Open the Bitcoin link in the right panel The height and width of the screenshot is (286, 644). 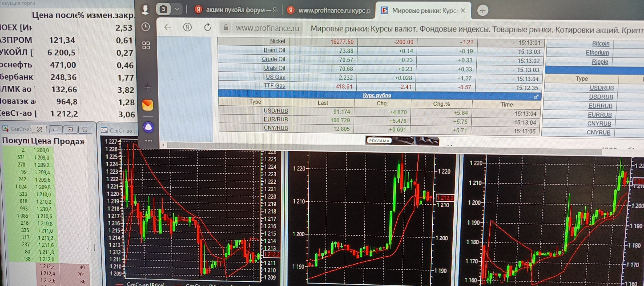point(601,43)
